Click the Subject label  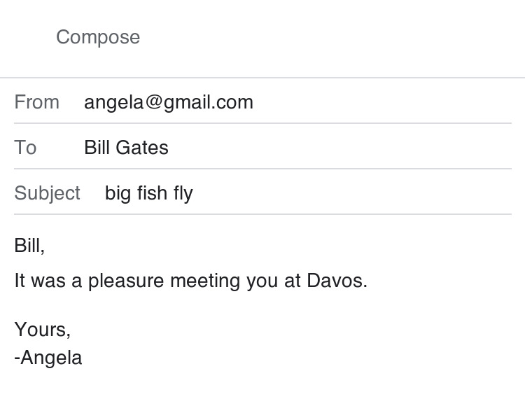pos(47,193)
